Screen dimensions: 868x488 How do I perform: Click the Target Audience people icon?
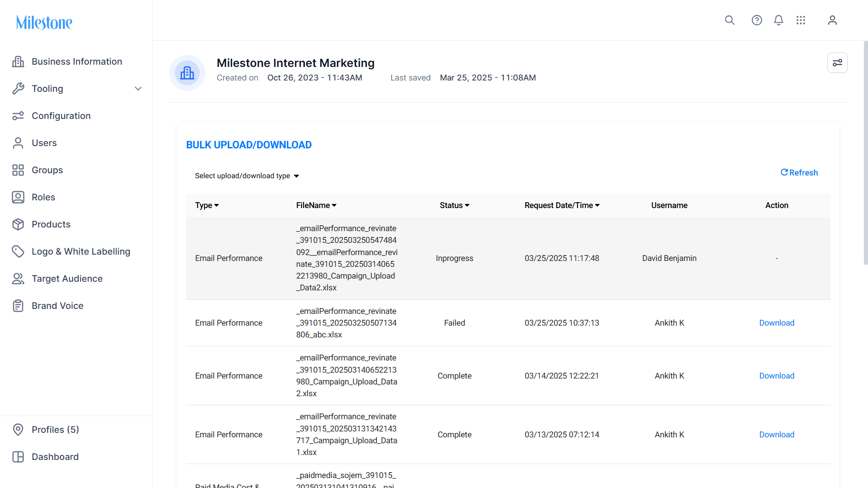coord(18,279)
